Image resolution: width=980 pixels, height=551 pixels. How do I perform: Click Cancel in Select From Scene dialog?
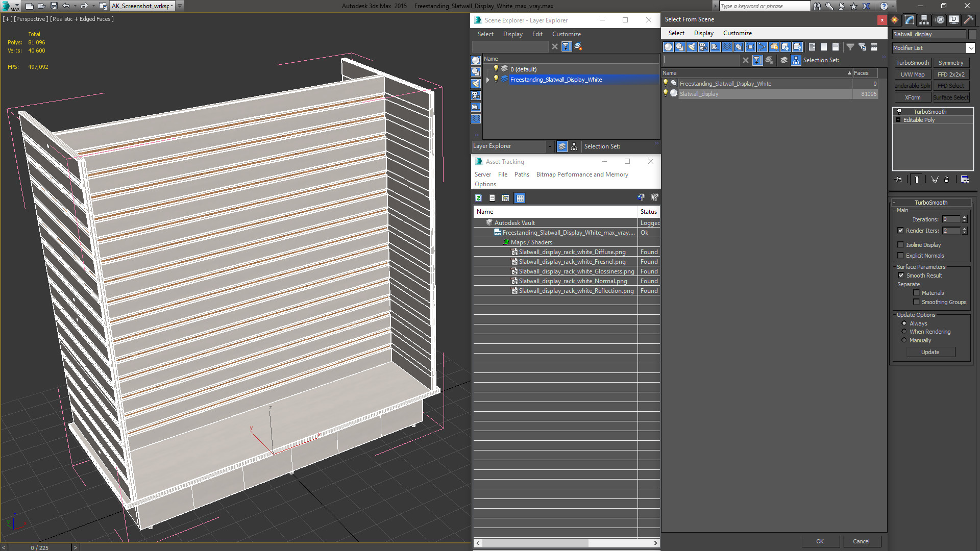[861, 541]
